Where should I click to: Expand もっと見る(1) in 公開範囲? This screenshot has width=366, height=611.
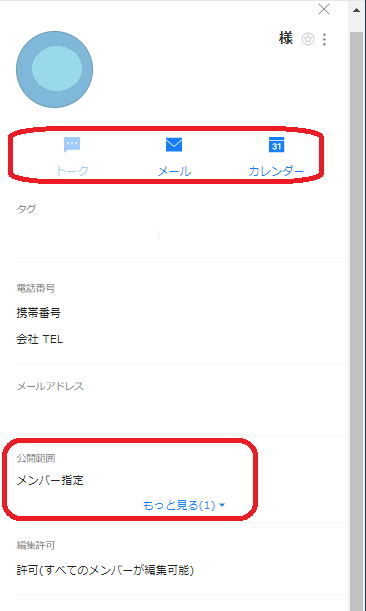184,505
